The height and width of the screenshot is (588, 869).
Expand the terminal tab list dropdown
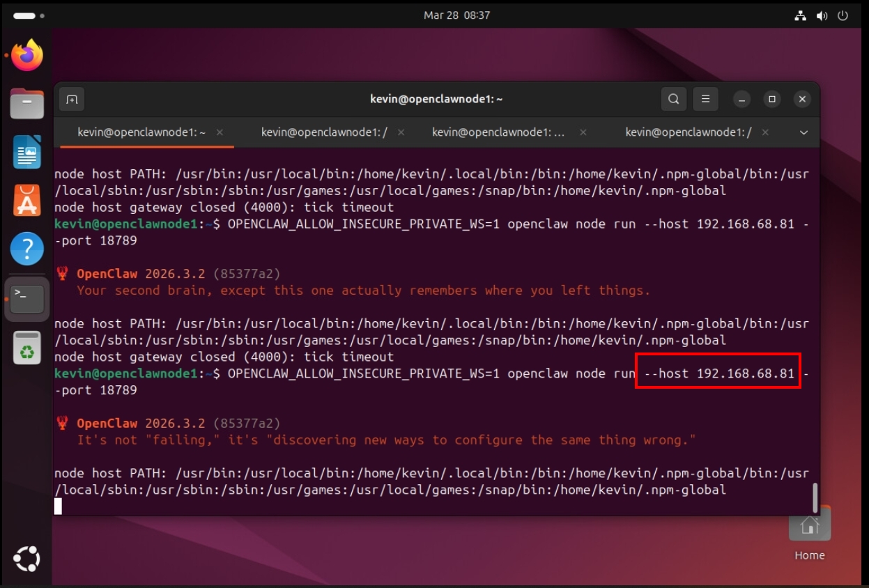[x=803, y=132]
